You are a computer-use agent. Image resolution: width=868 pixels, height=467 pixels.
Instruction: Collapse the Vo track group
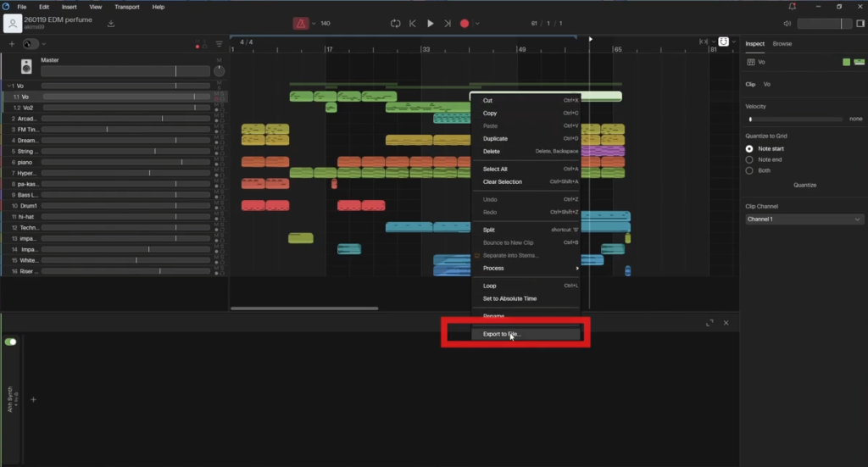point(8,86)
